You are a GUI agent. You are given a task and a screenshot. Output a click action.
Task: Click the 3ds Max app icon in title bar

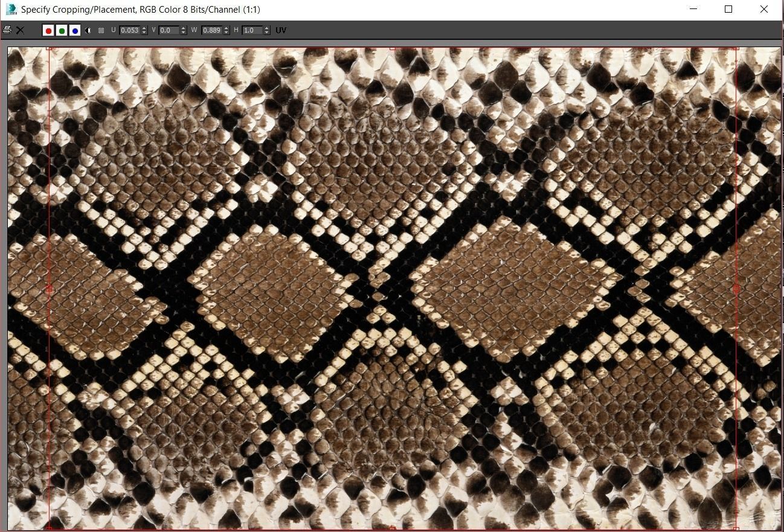click(x=10, y=9)
